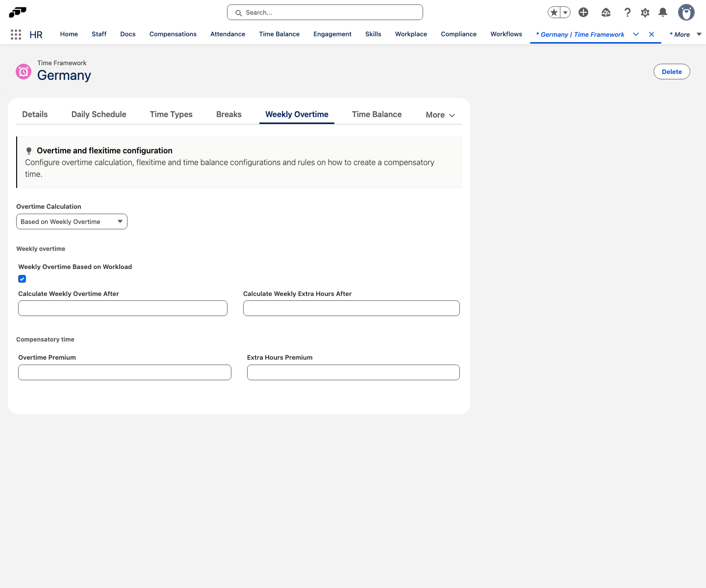Open Time Balance navigation item
The image size is (706, 588).
click(x=279, y=34)
